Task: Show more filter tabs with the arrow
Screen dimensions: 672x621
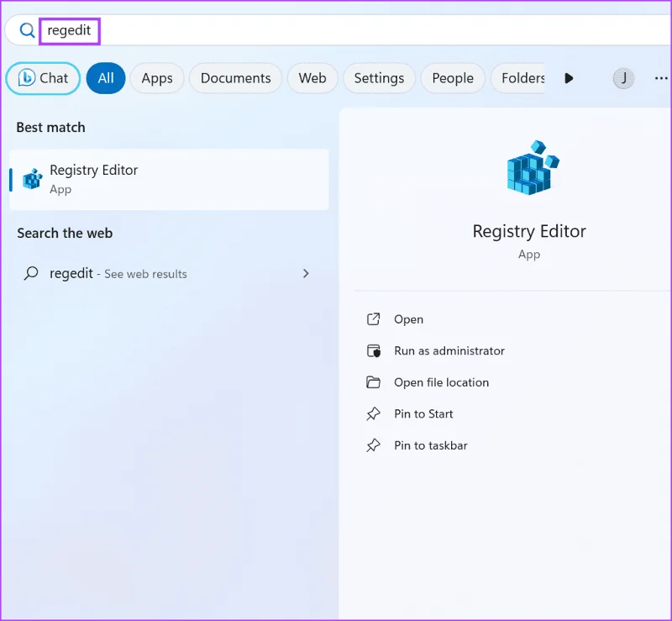Action: click(x=569, y=78)
